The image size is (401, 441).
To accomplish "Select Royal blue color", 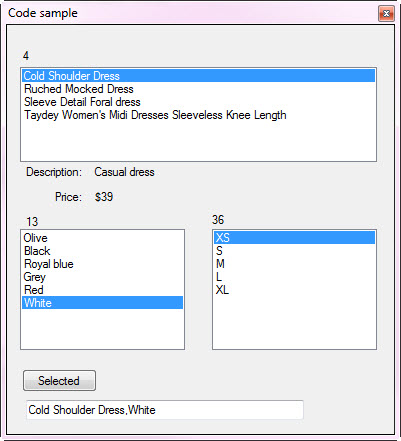I will (x=103, y=264).
